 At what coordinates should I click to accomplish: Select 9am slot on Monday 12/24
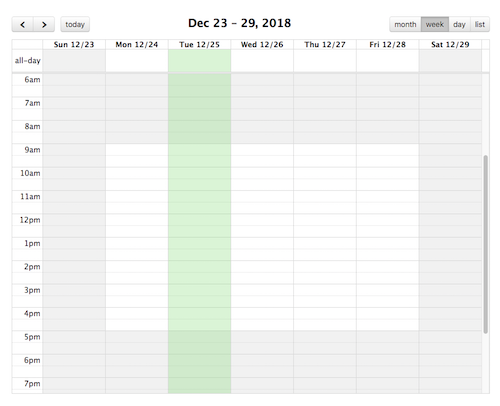137,150
